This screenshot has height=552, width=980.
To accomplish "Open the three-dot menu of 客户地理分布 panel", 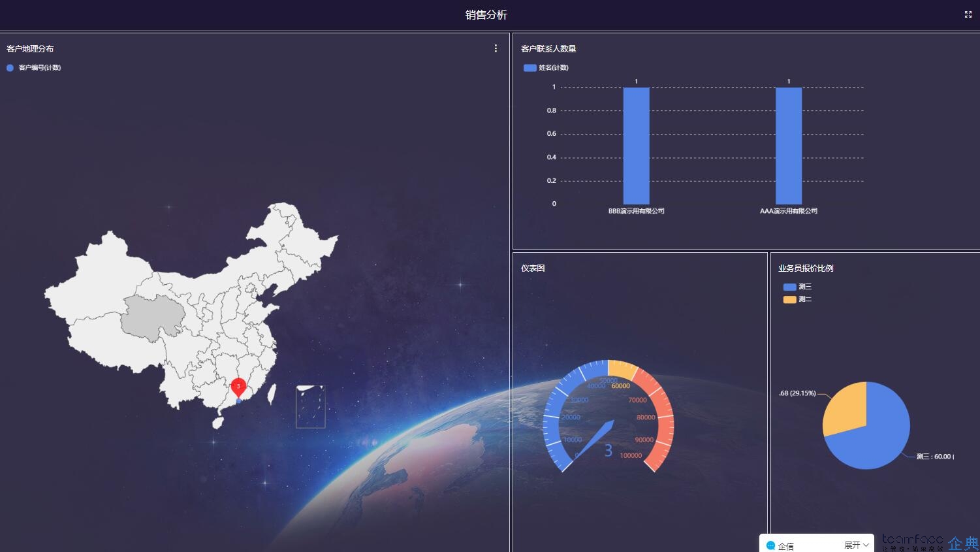I will (x=496, y=48).
